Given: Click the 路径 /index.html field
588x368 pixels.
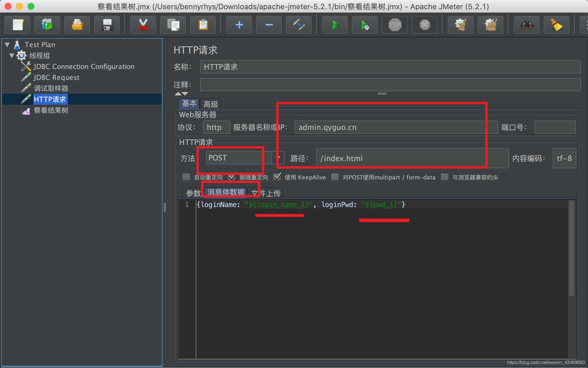Looking at the screenshot, I should click(x=412, y=158).
